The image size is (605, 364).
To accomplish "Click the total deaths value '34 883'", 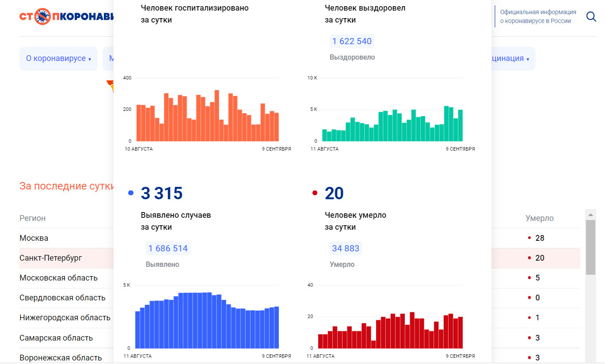I will pyautogui.click(x=346, y=248).
